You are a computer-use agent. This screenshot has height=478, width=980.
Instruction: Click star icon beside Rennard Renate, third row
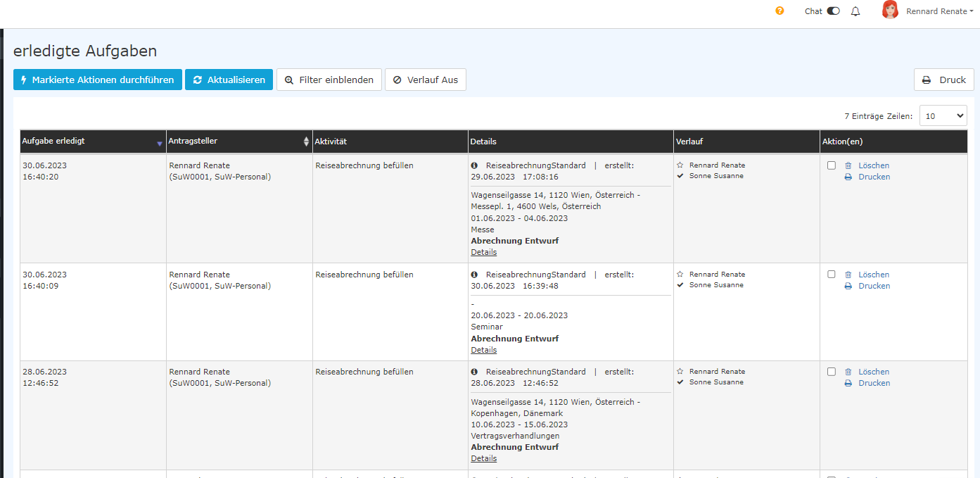point(680,372)
